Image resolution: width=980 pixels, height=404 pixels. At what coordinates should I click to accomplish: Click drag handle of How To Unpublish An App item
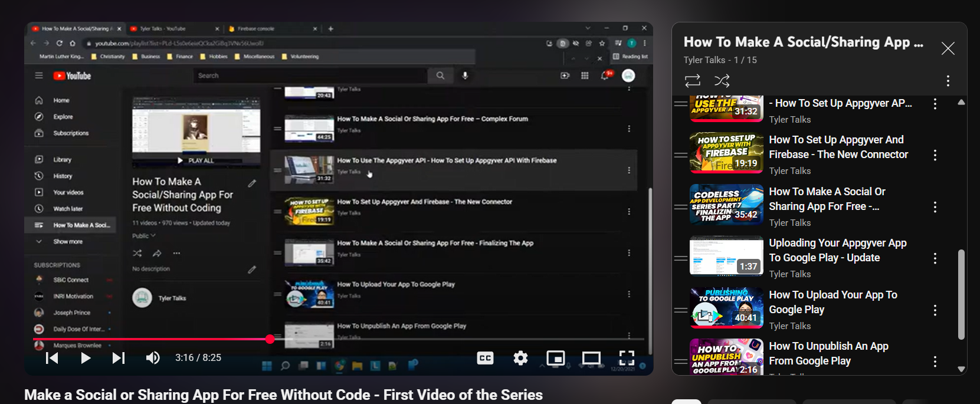coord(681,362)
